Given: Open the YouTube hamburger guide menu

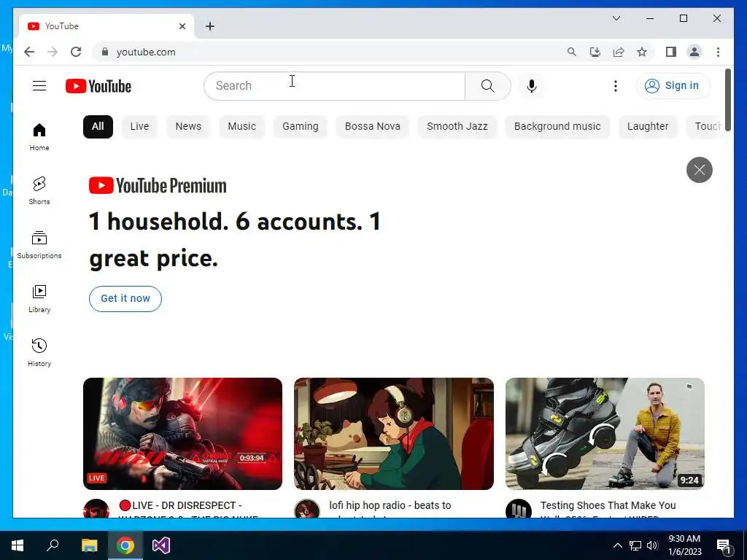Looking at the screenshot, I should point(39,86).
